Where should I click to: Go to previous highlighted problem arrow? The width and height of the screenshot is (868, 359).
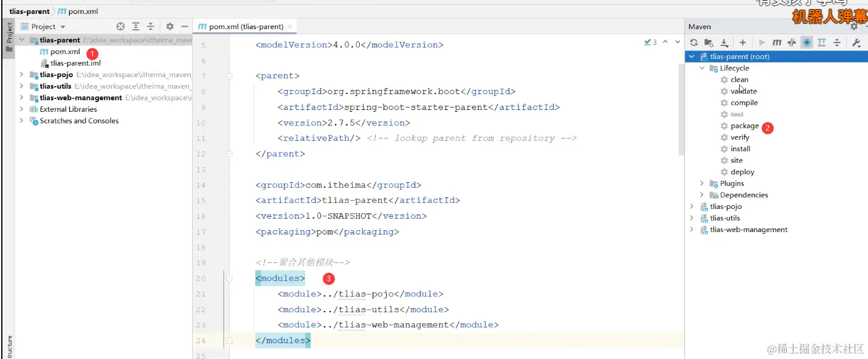[665, 42]
